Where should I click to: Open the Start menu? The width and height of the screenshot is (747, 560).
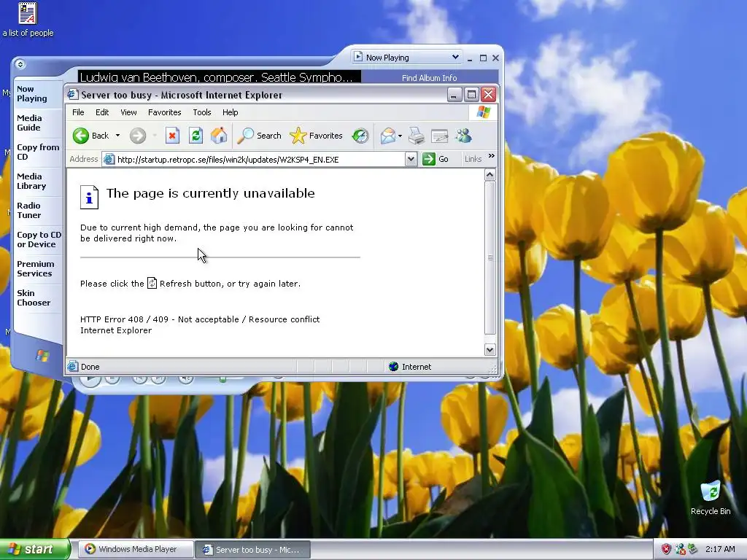(x=35, y=549)
